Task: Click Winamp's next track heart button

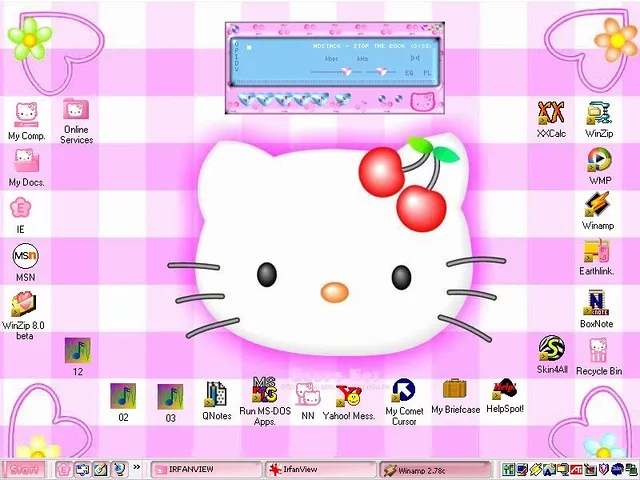Action: [x=320, y=99]
